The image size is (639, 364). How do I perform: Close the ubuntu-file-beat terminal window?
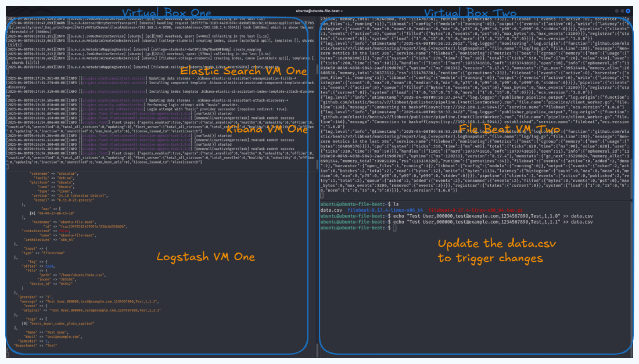[x=628, y=11]
